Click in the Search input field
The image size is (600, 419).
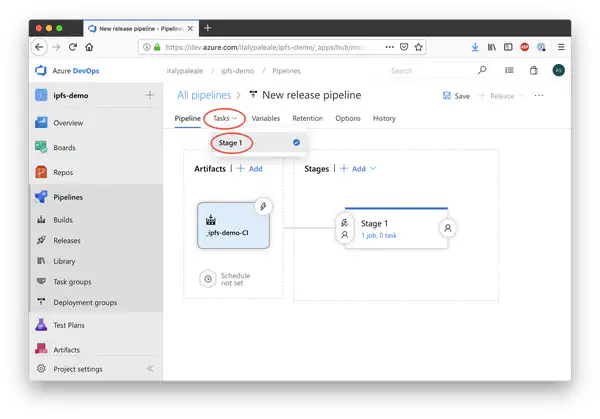[x=430, y=71]
